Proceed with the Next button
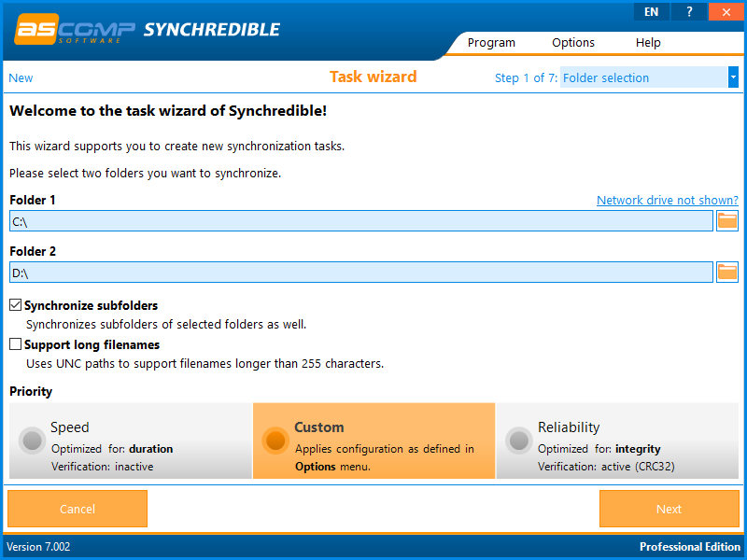 (x=669, y=509)
